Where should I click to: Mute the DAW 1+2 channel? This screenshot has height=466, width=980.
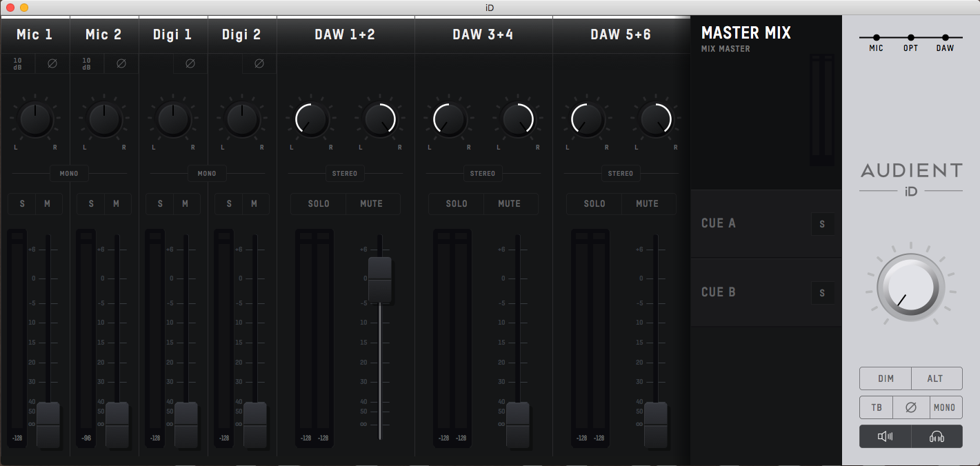372,203
